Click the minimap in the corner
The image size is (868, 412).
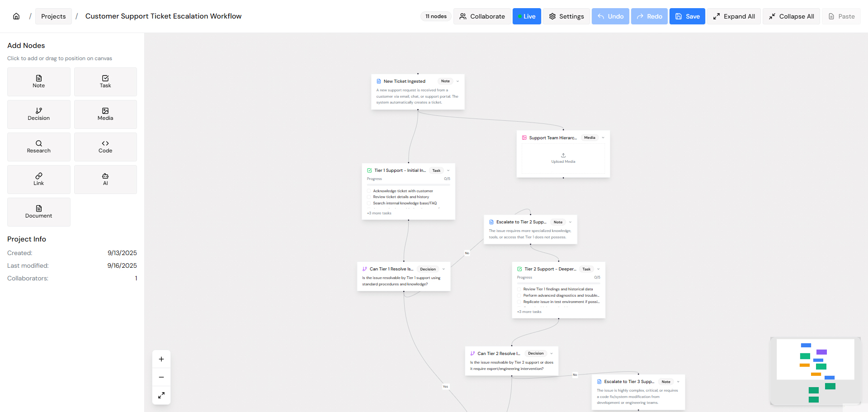815,371
